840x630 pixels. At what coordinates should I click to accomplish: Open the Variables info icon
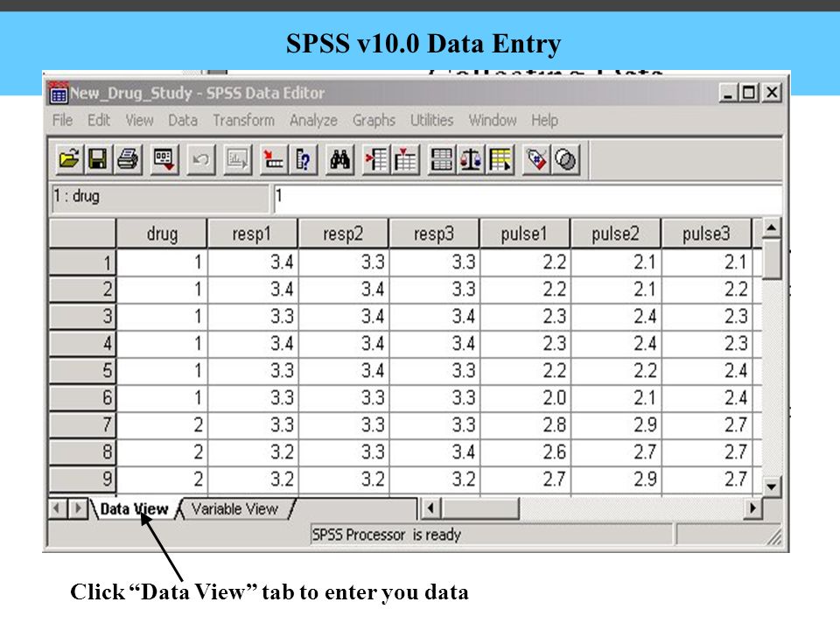pyautogui.click(x=304, y=159)
